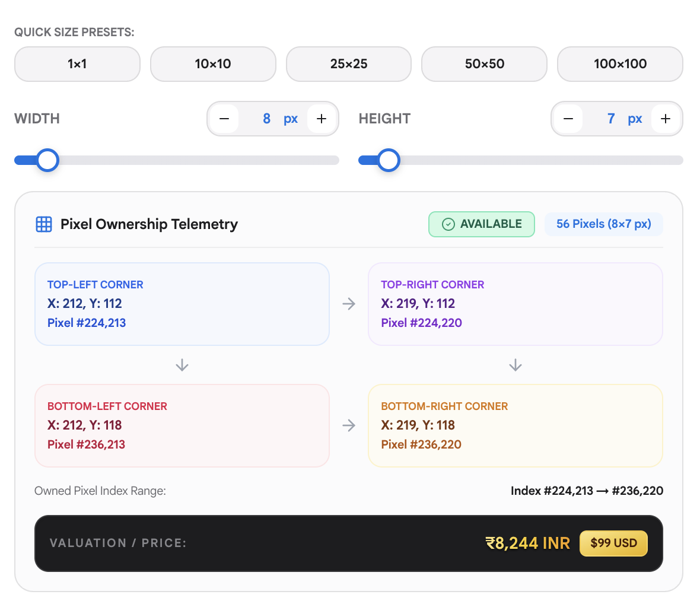Viewport: 700px width, 604px height.
Task: Click the 'QUICK SIZE PRESETS:' label
Action: [74, 32]
